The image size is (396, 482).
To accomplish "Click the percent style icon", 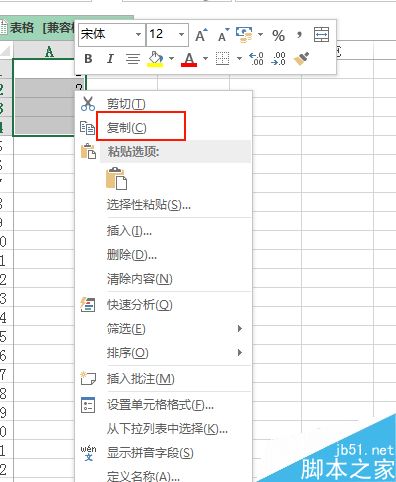I will [x=278, y=35].
